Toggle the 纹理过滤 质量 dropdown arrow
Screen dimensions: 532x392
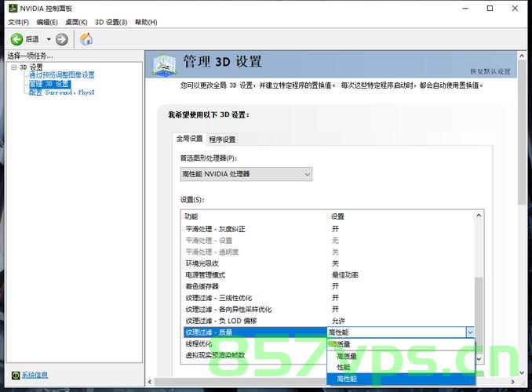470,332
